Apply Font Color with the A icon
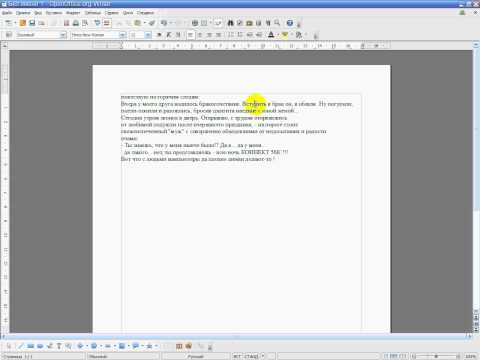480x360 pixels. tap(271, 35)
